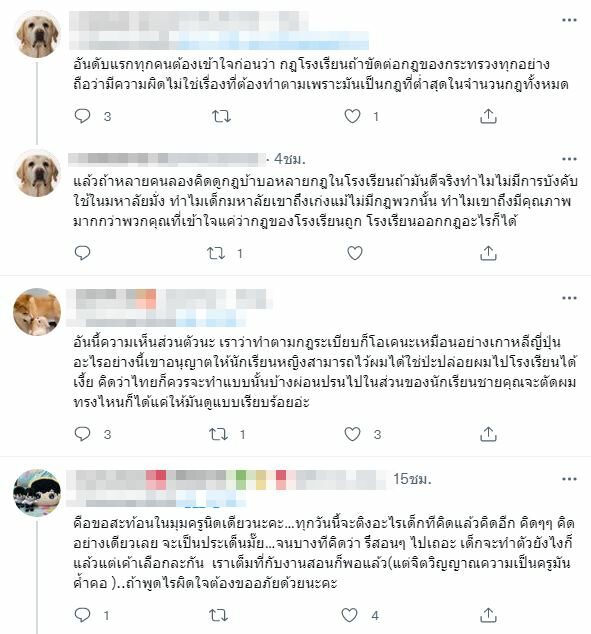
Task: Open the shiba dog avatar profile
Action: tap(37, 312)
